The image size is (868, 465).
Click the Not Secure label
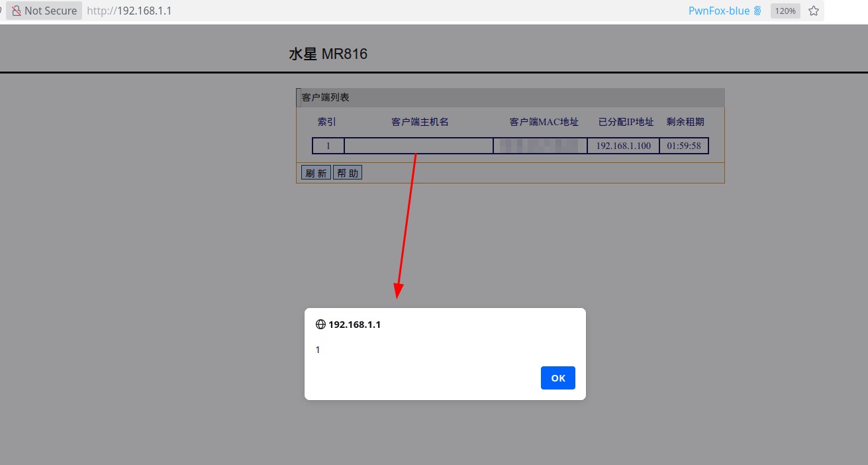pos(50,11)
